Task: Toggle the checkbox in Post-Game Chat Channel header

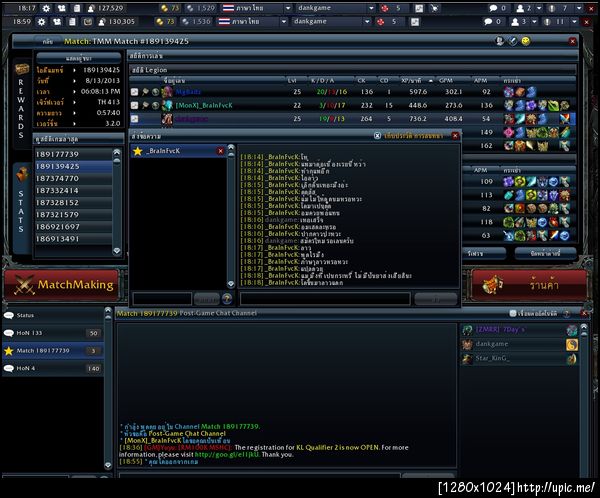Action: click(513, 313)
